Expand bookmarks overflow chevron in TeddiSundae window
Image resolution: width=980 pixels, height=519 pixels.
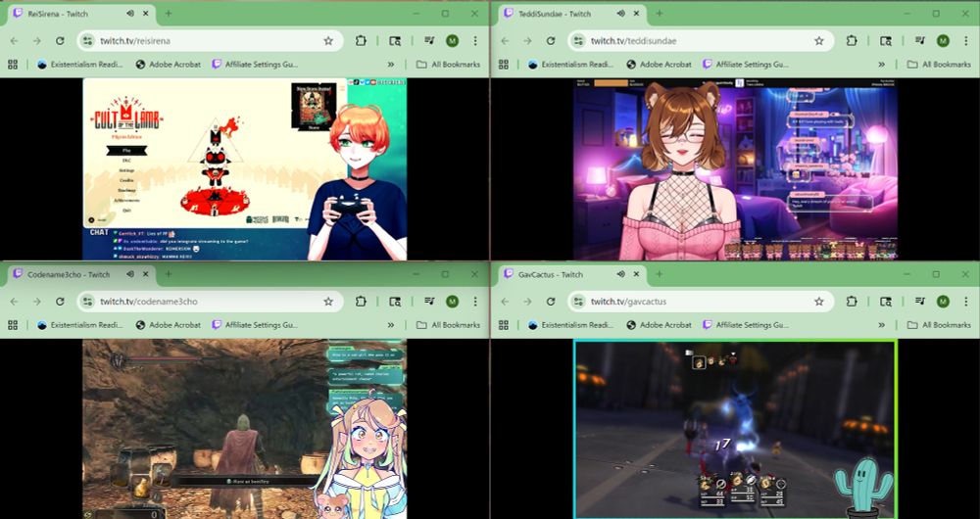point(881,65)
